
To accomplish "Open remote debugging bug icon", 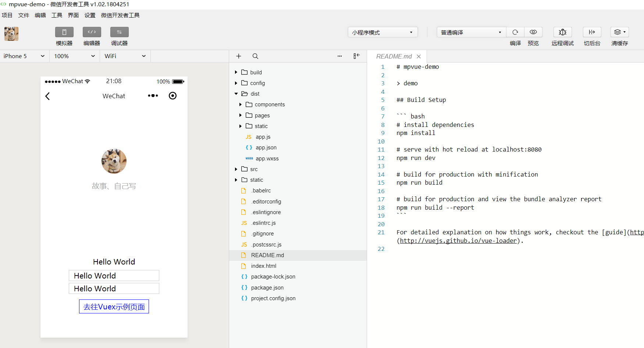I will pos(563,32).
